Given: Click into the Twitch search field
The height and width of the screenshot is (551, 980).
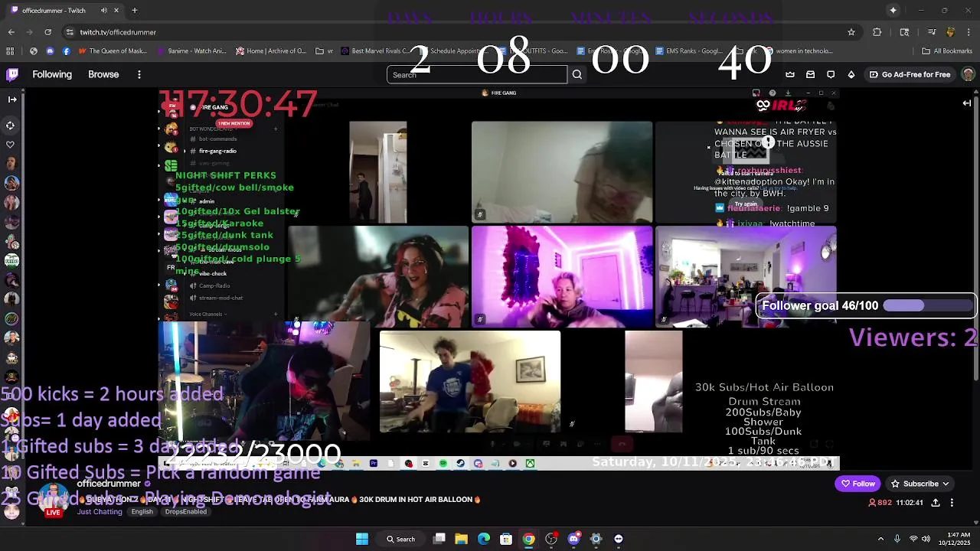Looking at the screenshot, I should pos(477,74).
